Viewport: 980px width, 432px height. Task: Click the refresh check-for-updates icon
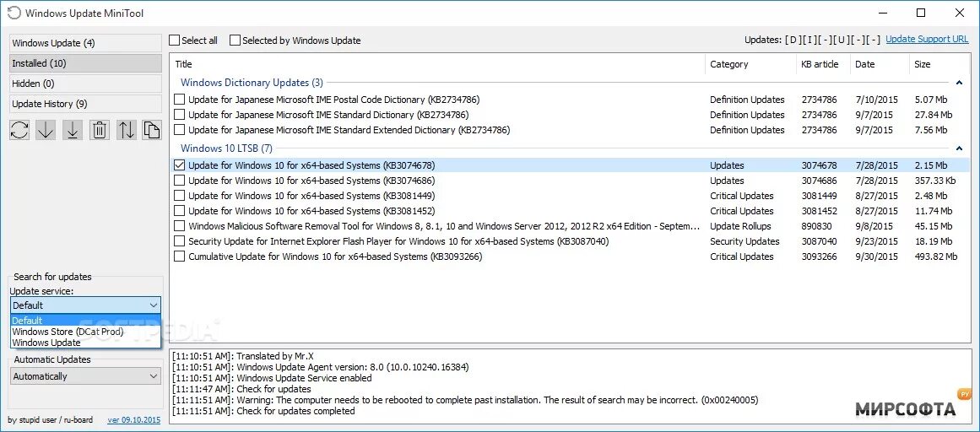click(x=19, y=130)
